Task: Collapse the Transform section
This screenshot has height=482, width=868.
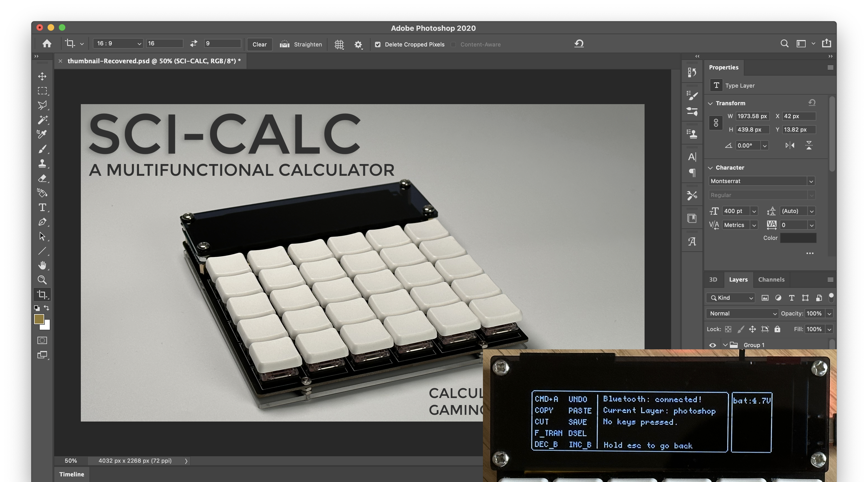Action: (x=710, y=103)
